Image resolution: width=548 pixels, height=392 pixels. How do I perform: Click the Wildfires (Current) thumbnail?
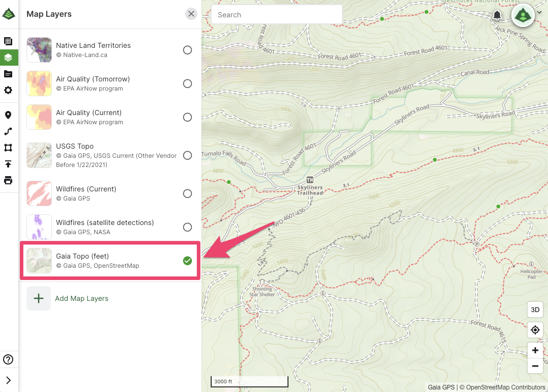click(39, 194)
